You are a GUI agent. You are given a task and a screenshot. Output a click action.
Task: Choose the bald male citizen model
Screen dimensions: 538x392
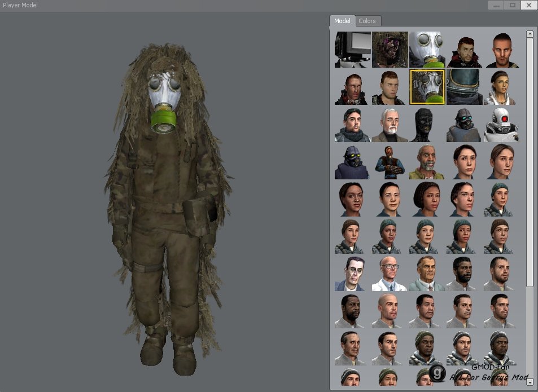[390, 311]
